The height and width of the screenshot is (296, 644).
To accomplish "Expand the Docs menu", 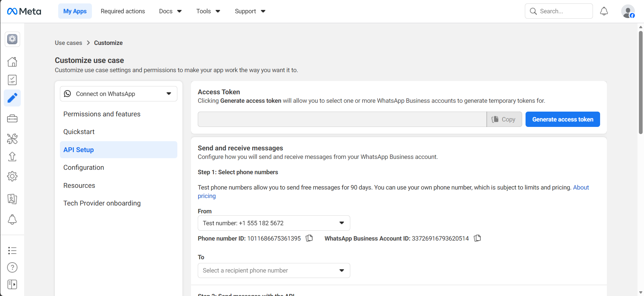I will coord(170,11).
